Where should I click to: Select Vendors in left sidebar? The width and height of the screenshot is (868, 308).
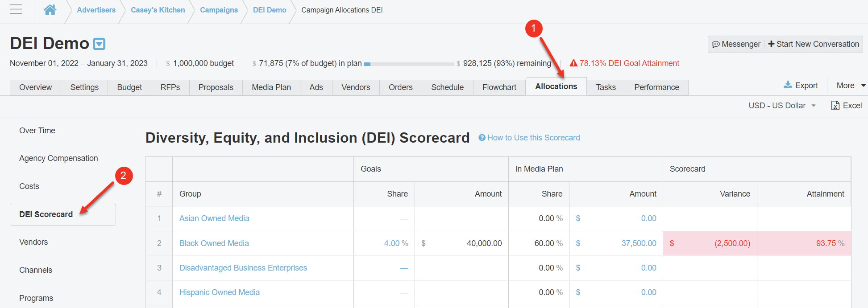[33, 242]
